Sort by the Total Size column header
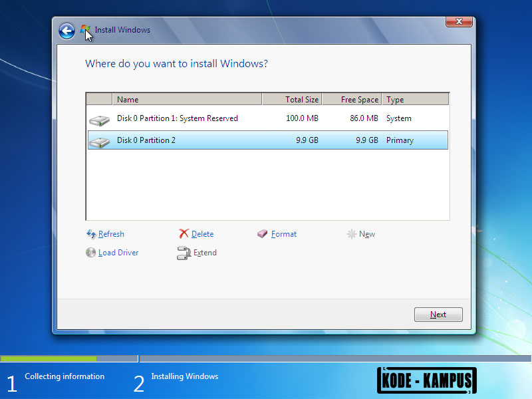 pos(292,99)
